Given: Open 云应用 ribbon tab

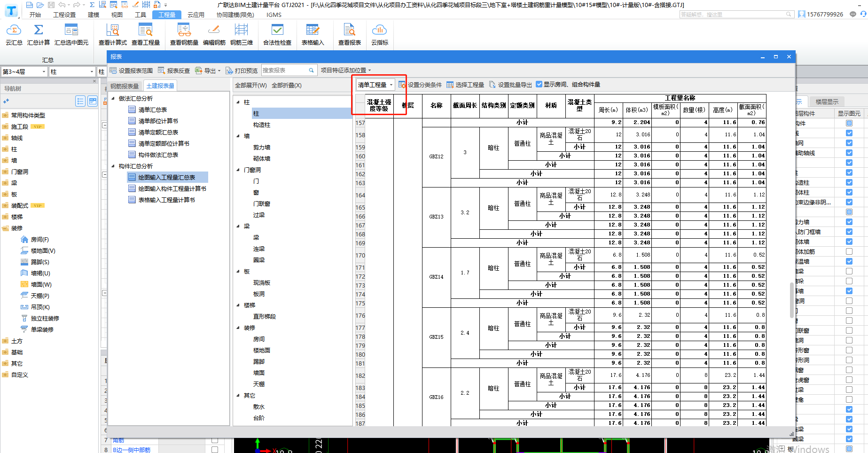Looking at the screenshot, I should 196,15.
